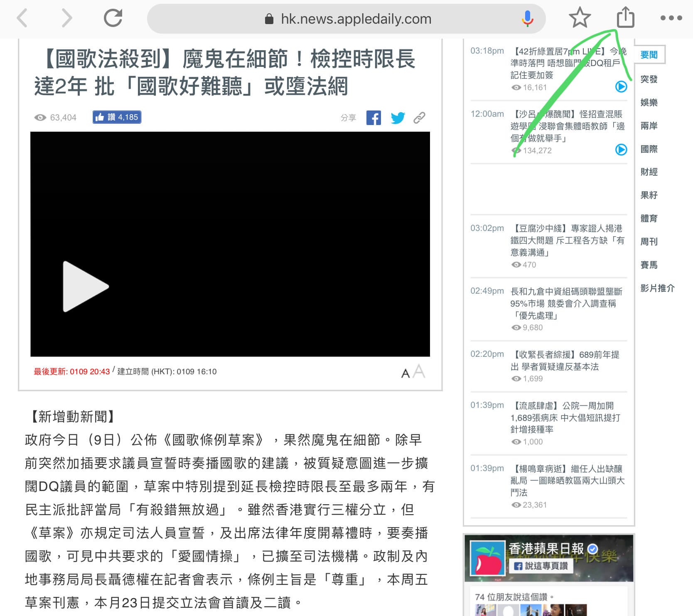Share article on Facebook

point(374,118)
